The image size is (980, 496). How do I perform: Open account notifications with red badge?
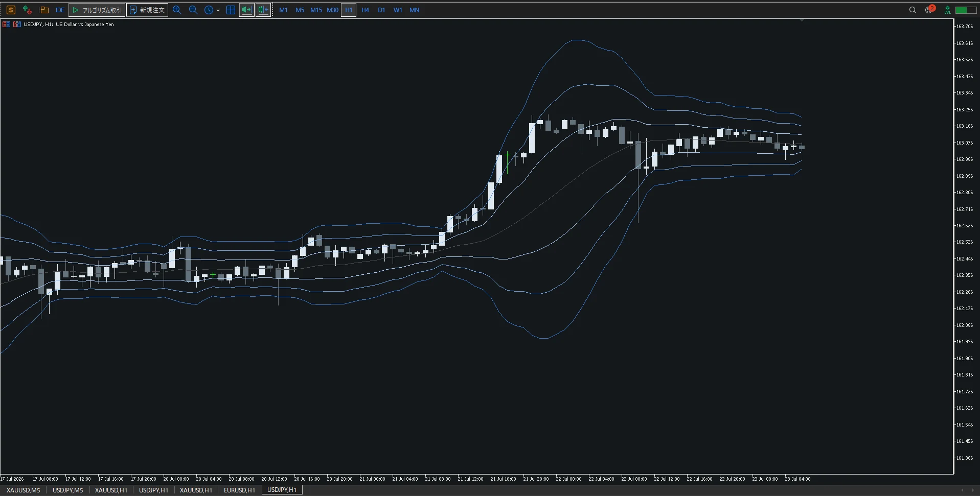click(x=929, y=10)
